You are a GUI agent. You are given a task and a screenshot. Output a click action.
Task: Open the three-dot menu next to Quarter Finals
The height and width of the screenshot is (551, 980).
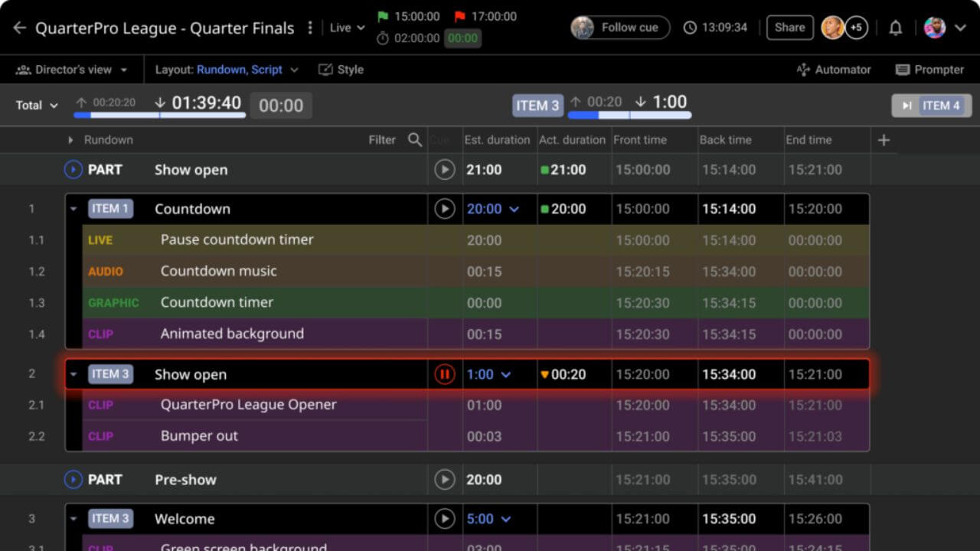point(310,28)
